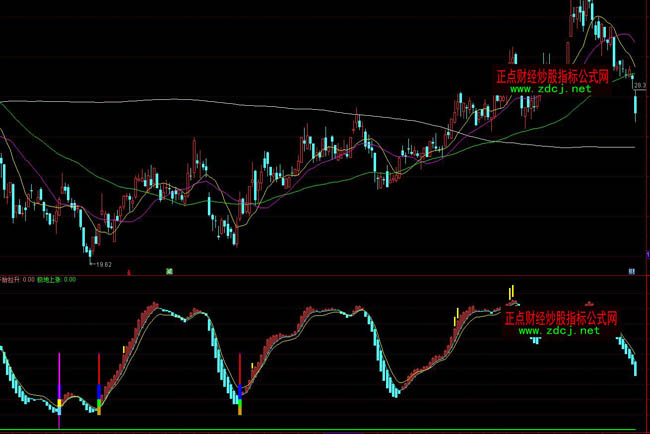Click the single yellow signal bar in indicator
Image resolution: width=650 pixels, height=434 pixels.
(x=457, y=317)
